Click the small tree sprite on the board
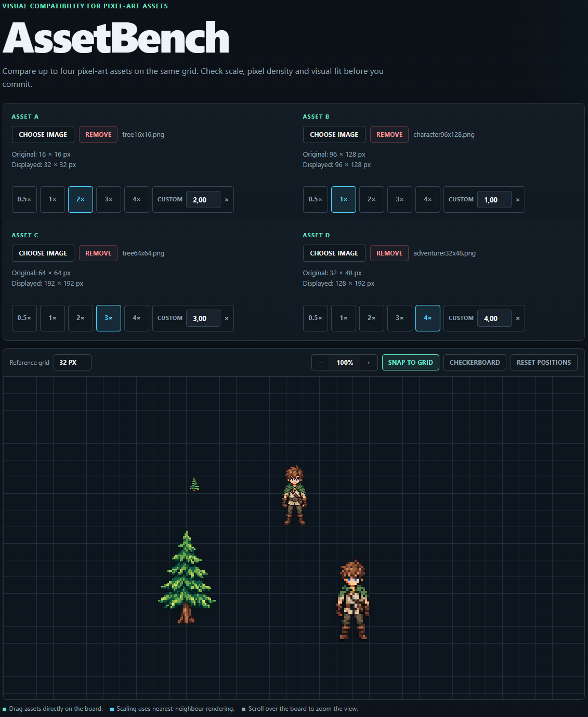The width and height of the screenshot is (588, 717). tap(194, 484)
